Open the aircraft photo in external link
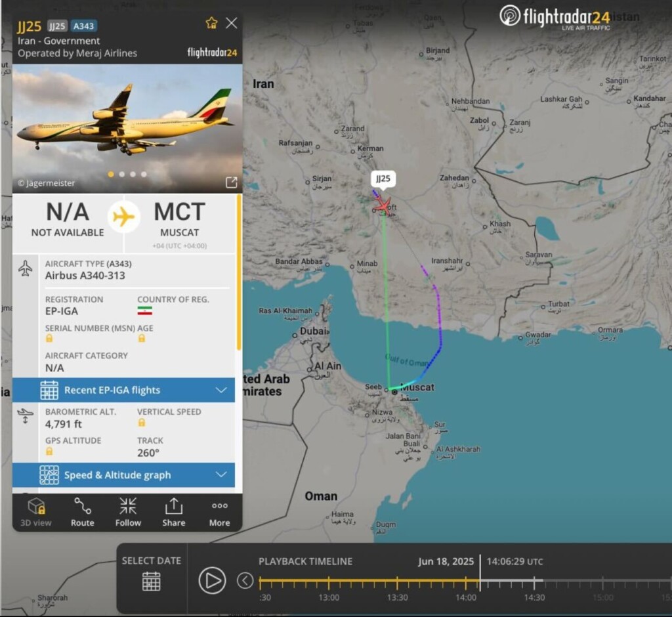This screenshot has width=672, height=617. 232,182
